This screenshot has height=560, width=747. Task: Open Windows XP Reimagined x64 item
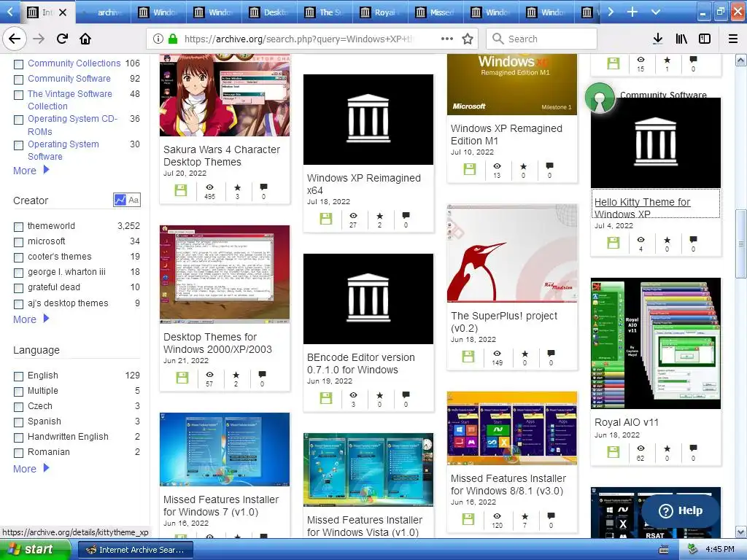pyautogui.click(x=363, y=184)
